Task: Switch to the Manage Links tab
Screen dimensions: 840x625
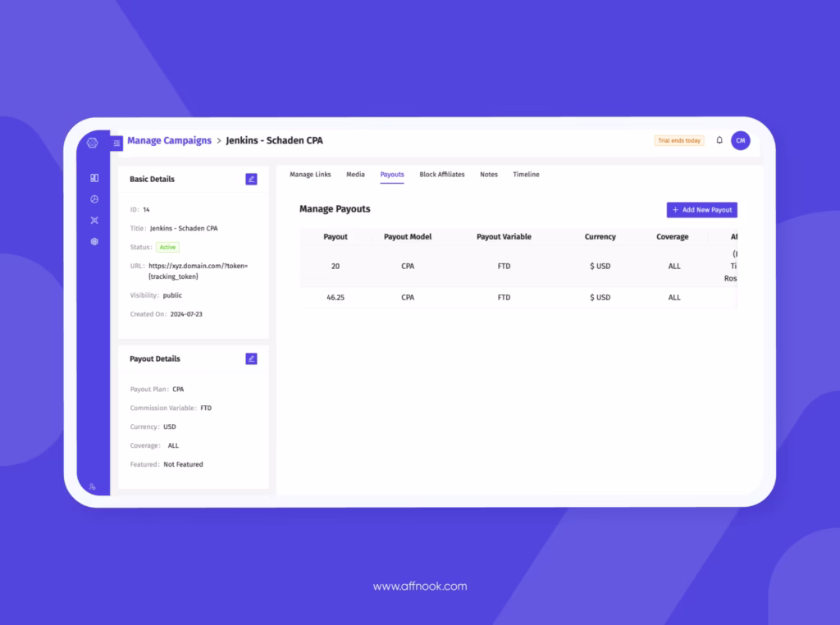Action: pyautogui.click(x=310, y=175)
